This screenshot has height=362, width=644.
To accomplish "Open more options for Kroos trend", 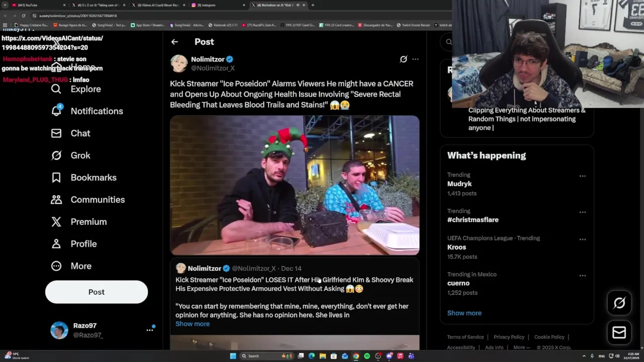I will [x=582, y=239].
